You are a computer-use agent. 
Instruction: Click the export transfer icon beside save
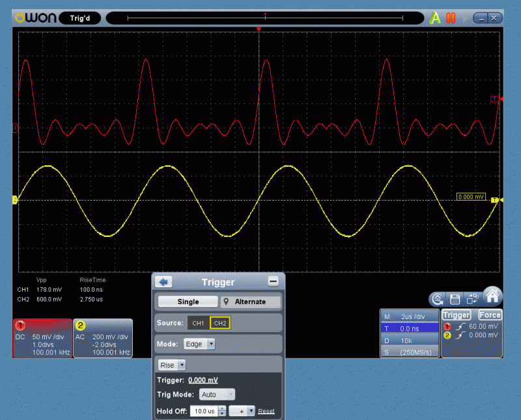point(472,299)
